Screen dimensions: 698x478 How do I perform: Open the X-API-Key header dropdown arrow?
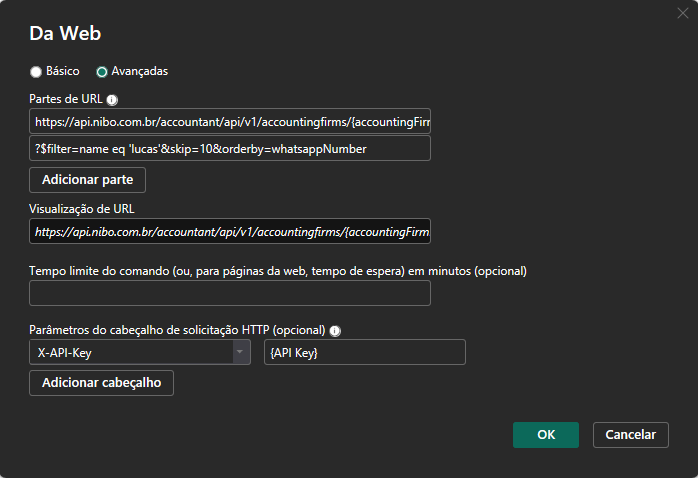coord(240,352)
